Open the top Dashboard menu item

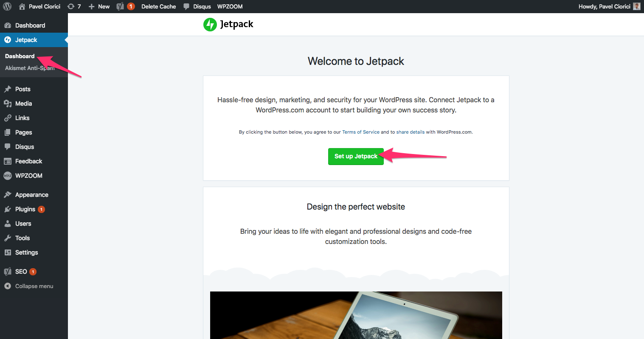30,25
